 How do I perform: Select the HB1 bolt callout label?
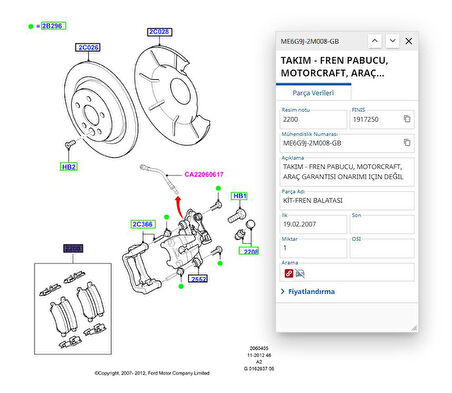(x=240, y=196)
